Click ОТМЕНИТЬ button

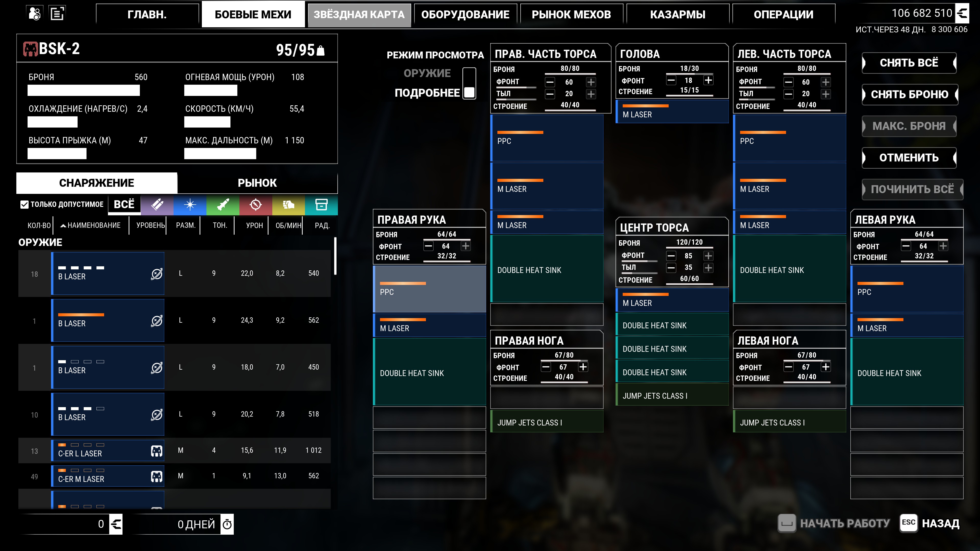pos(909,157)
